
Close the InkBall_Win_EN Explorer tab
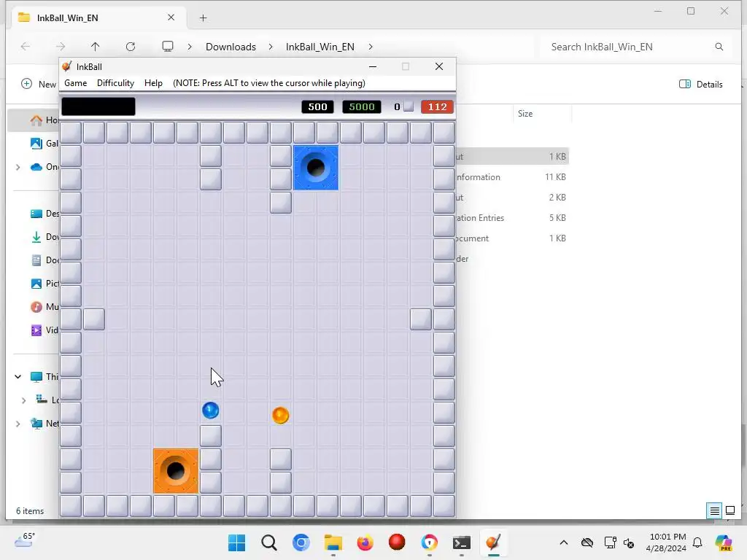click(171, 17)
